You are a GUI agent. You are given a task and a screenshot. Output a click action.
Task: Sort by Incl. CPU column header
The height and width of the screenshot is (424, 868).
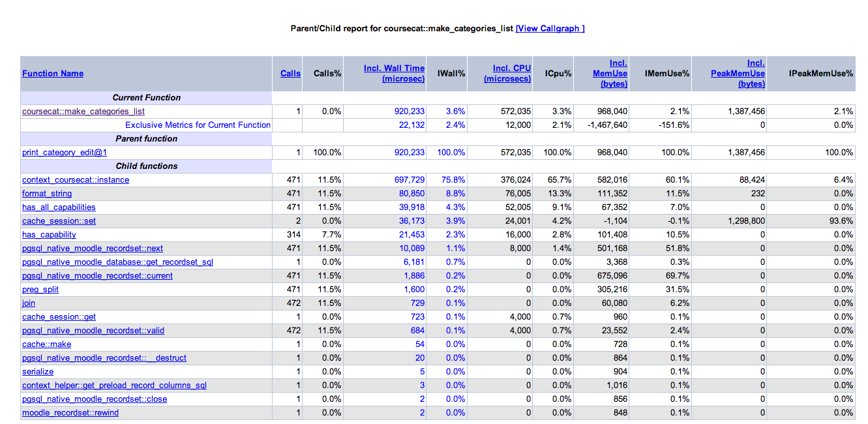pos(507,73)
